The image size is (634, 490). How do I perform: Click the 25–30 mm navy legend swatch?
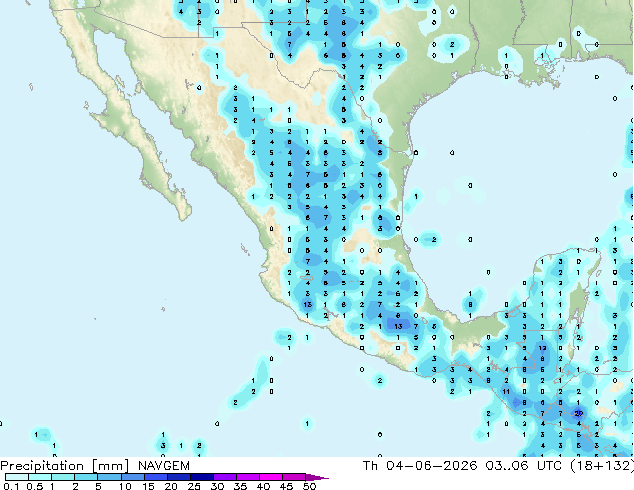pyautogui.click(x=201, y=477)
